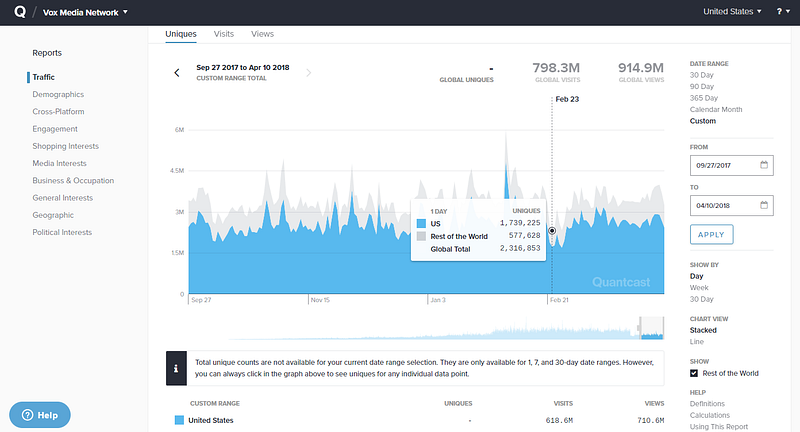Image resolution: width=800 pixels, height=432 pixels.
Task: Click Rest of the World gray swatch
Action: point(421,236)
